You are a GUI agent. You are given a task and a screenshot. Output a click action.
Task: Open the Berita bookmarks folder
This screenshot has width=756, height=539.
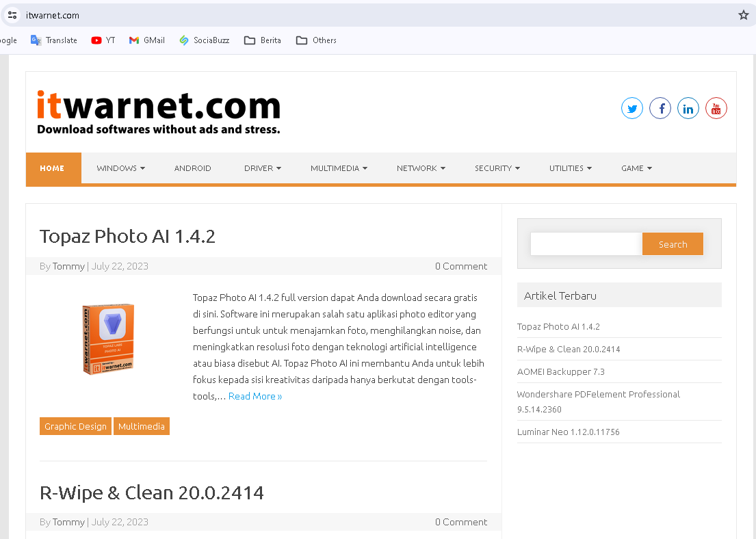262,40
